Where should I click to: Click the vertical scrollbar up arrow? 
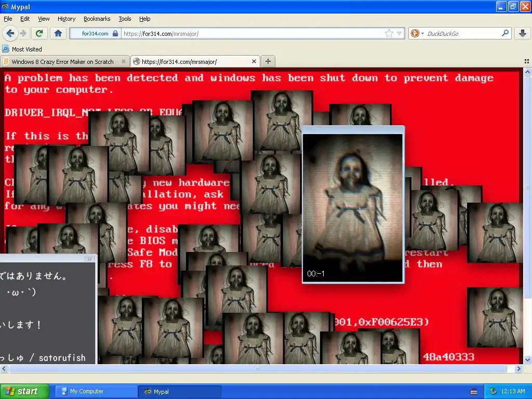[x=527, y=72]
